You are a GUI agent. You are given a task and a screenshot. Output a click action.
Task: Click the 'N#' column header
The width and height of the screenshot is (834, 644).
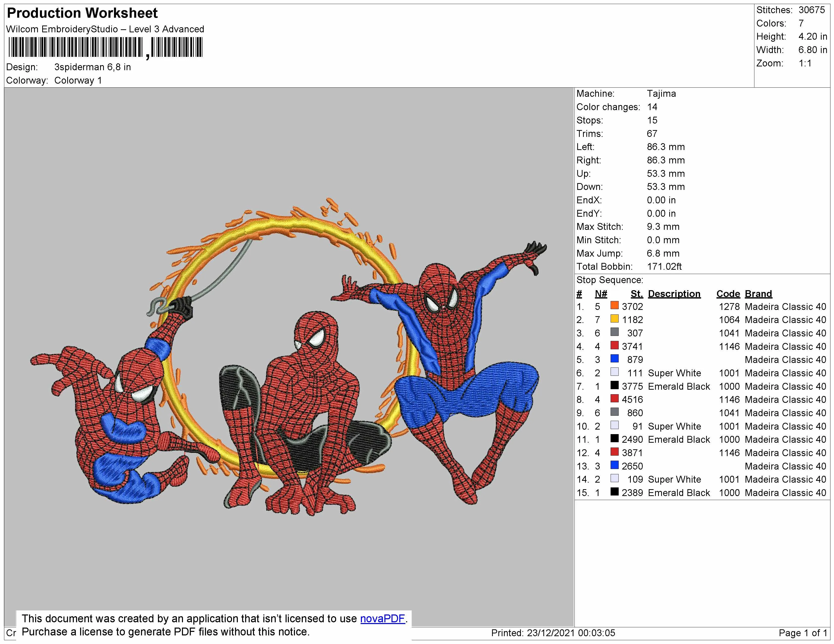[601, 294]
